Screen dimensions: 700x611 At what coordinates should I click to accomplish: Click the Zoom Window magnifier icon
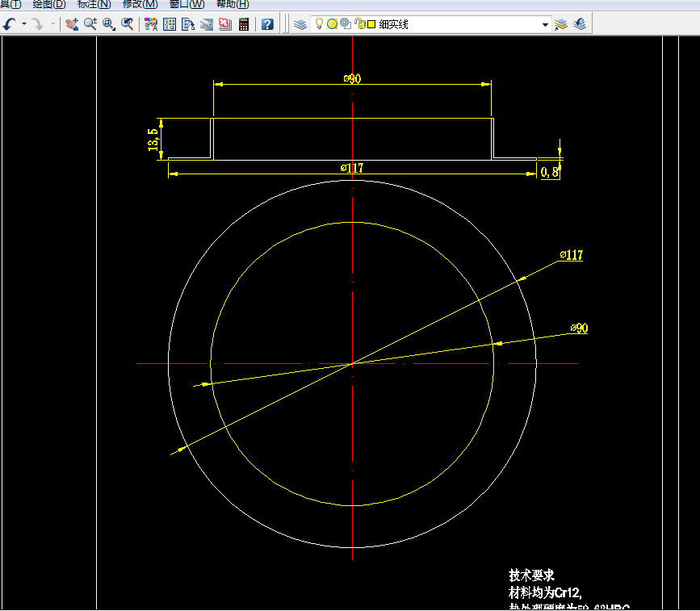107,23
